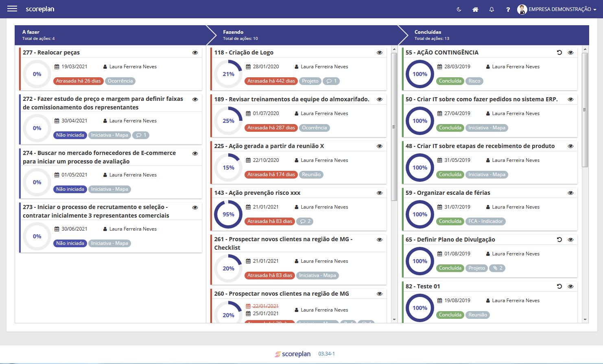The width and height of the screenshot is (603, 364).
Task: Click Fazendo column scroll down arrow
Action: point(394,320)
